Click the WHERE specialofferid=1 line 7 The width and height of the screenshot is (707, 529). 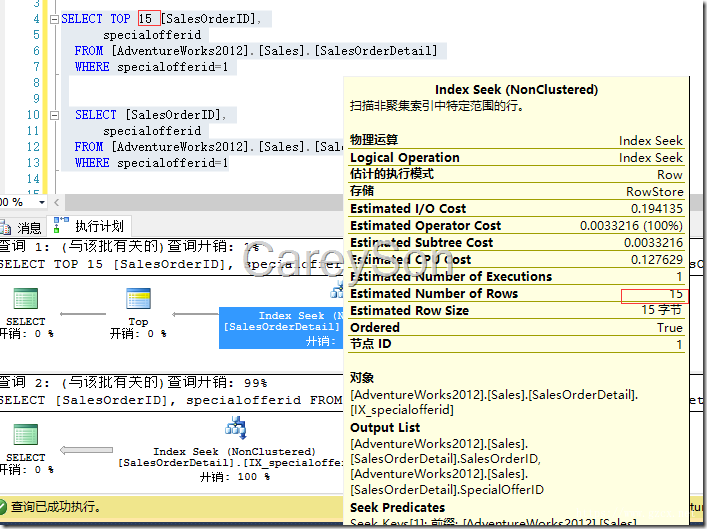(x=152, y=67)
